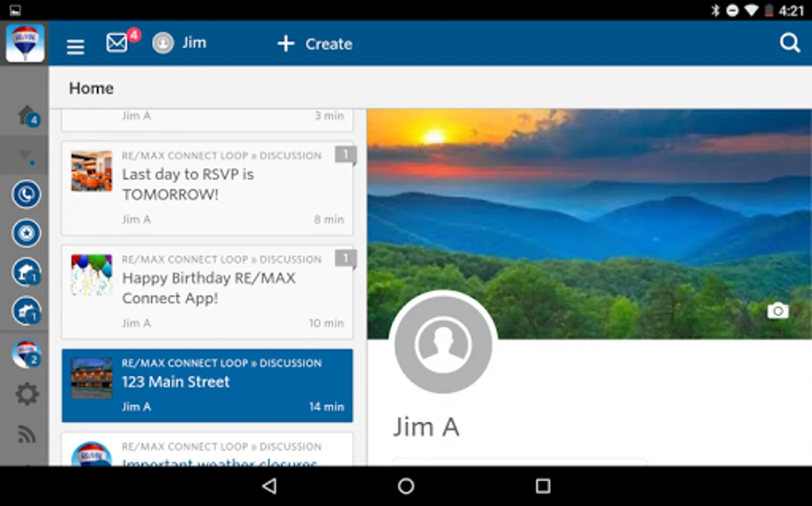Open Jim's profile avatar in top bar

pyautogui.click(x=163, y=43)
